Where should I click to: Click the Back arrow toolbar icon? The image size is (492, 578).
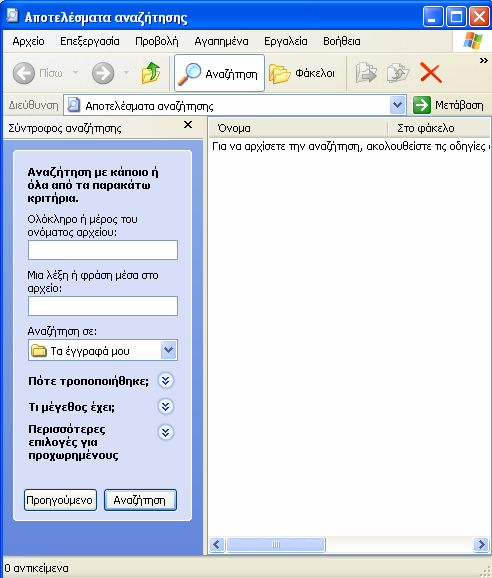[24, 73]
